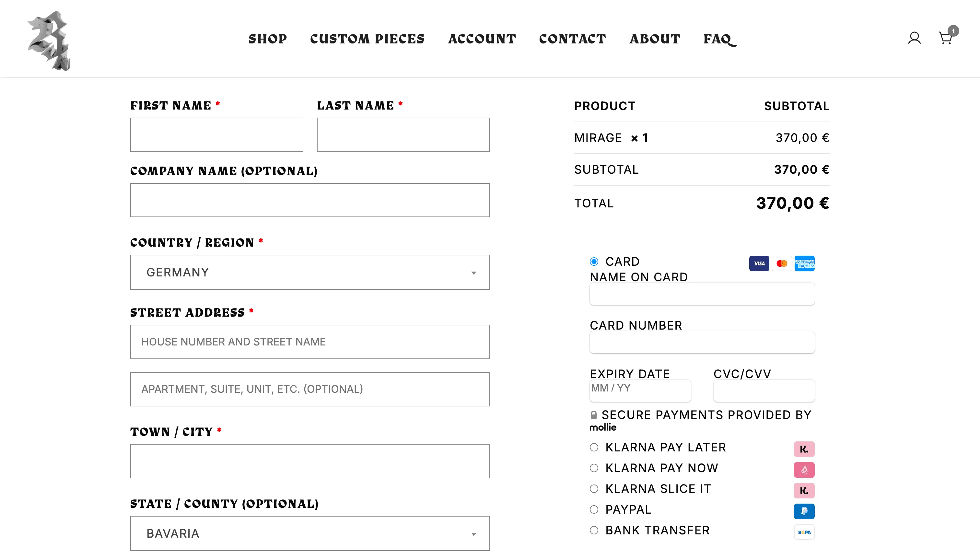Click the Klarna Pay Now icon

click(x=804, y=470)
